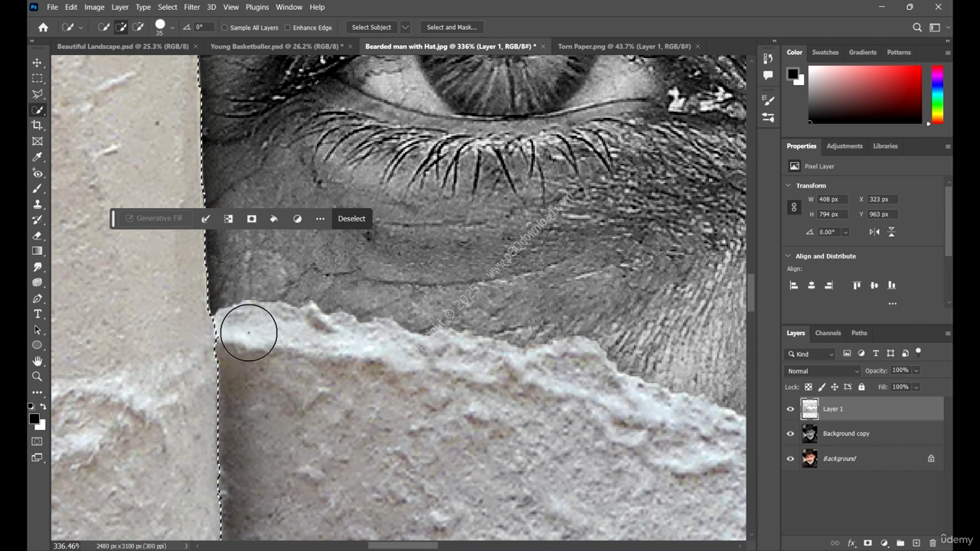
Task: Select the Horizontal Type tool
Action: tap(37, 315)
